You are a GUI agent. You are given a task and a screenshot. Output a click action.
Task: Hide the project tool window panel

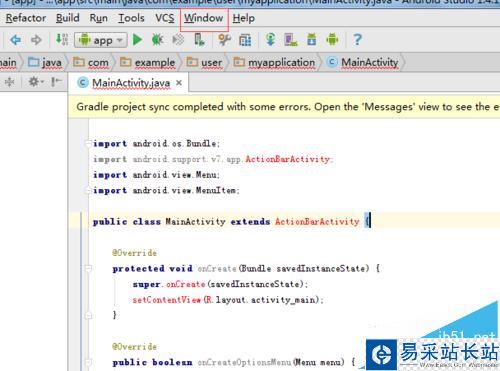click(56, 82)
